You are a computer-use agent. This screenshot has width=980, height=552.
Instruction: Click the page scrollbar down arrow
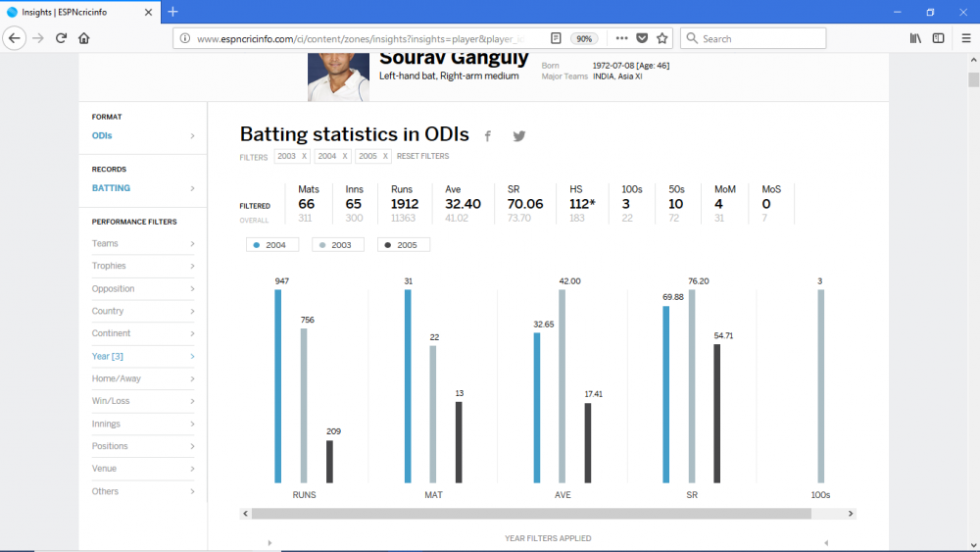[x=973, y=545]
